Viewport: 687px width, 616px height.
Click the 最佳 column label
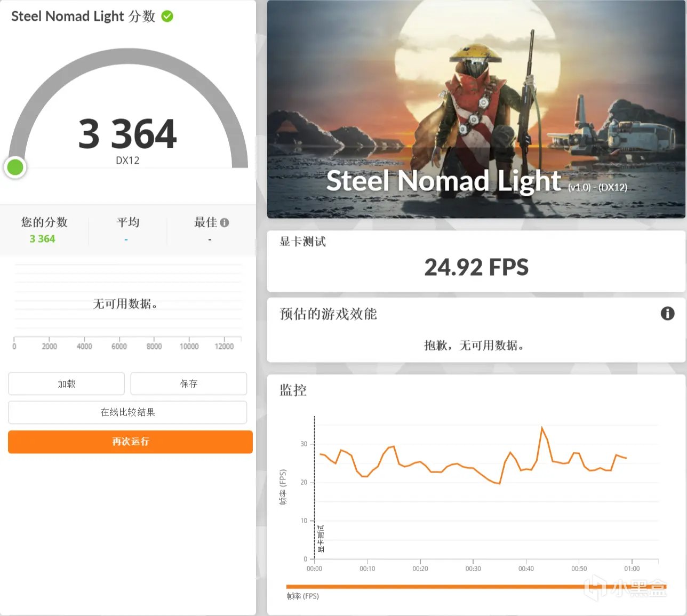coord(206,222)
